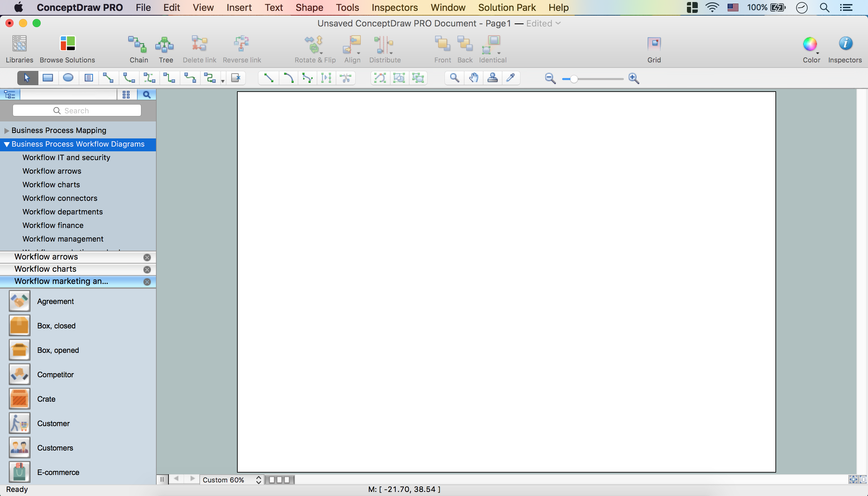868x496 pixels.
Task: Open the Solution Park menu
Action: 507,7
